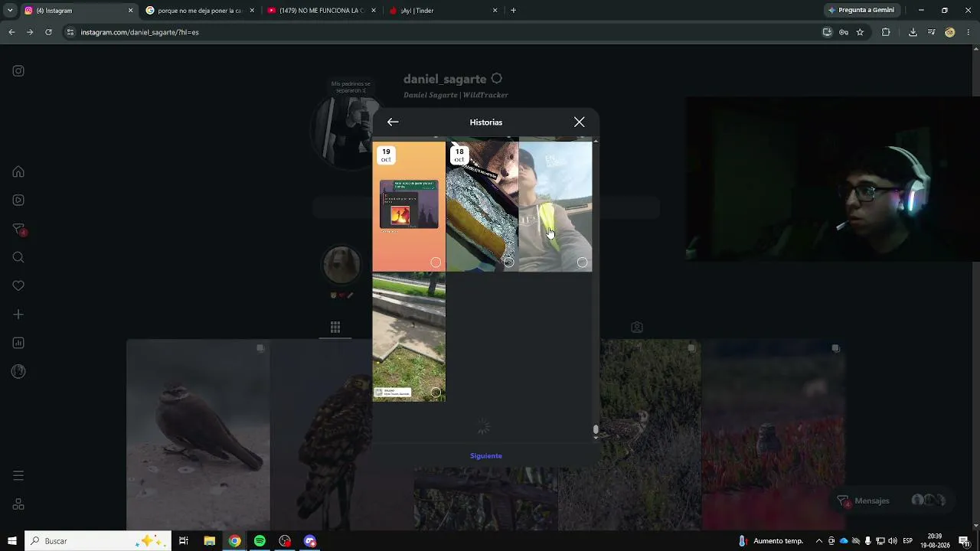980x551 pixels.
Task: Open the park lawn story thumbnail
Action: [x=409, y=337]
